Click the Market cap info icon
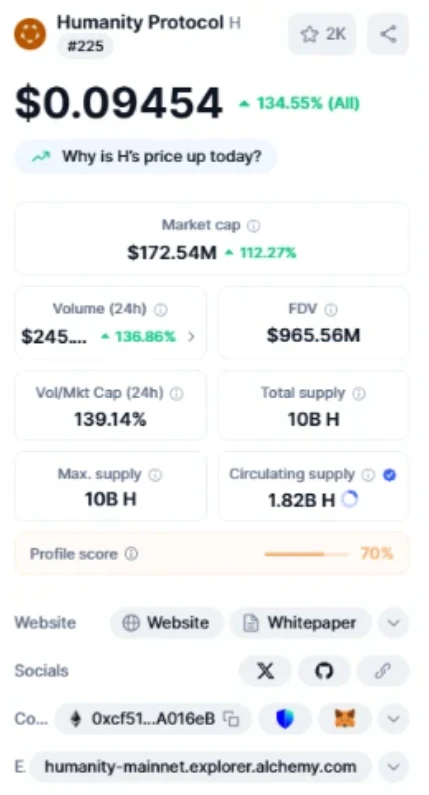This screenshot has width=429, height=795. point(254,226)
